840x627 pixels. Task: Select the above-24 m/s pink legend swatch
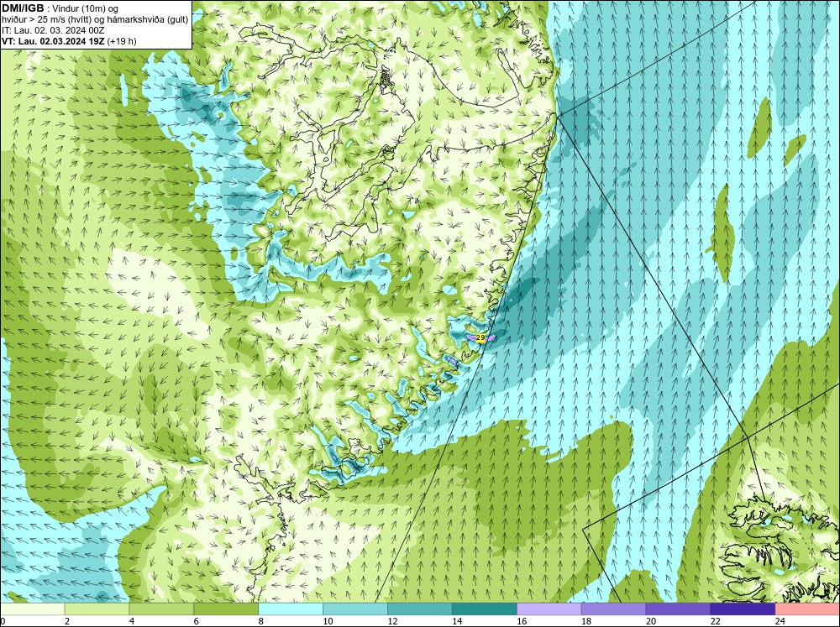tap(807, 609)
